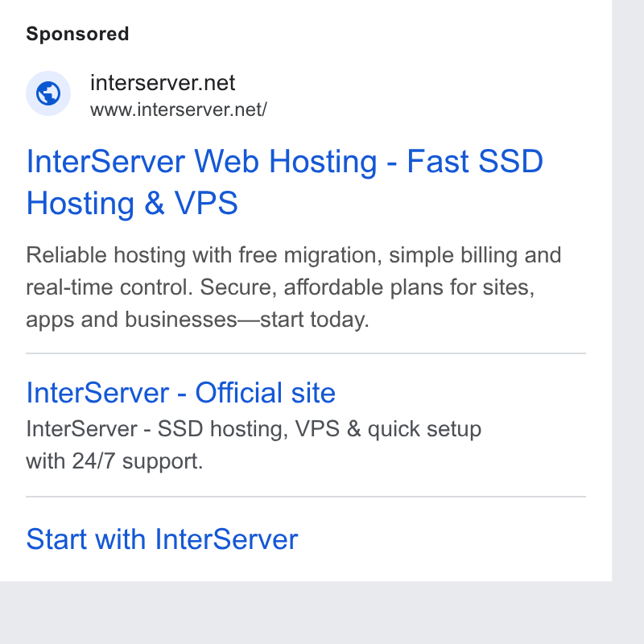This screenshot has width=644, height=644.
Task: Follow the Start with InterServer link
Action: pyautogui.click(x=162, y=539)
